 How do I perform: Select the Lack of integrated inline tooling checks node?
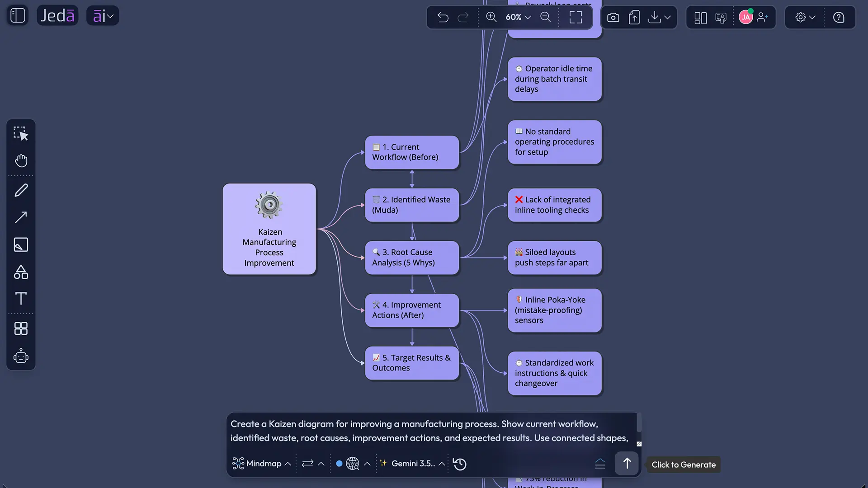tap(555, 205)
